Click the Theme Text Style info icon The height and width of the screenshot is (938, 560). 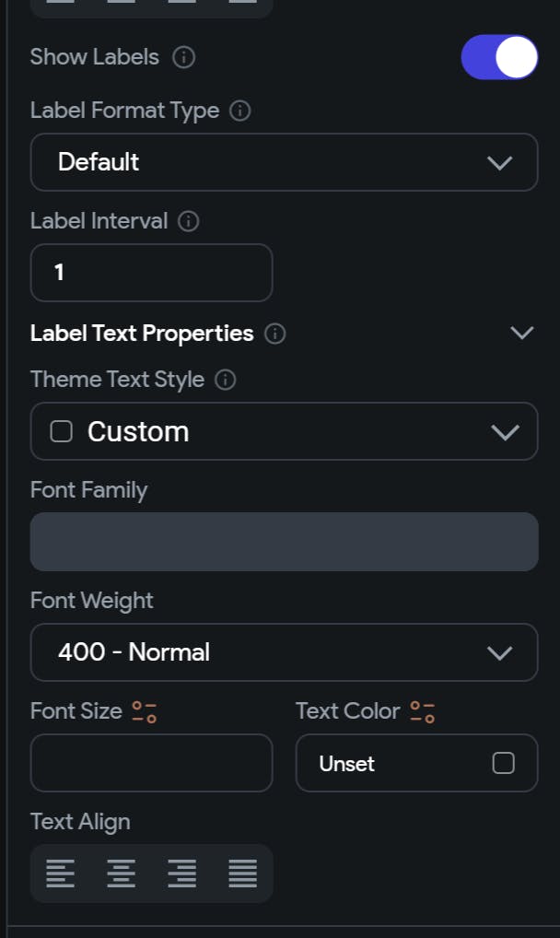226,380
